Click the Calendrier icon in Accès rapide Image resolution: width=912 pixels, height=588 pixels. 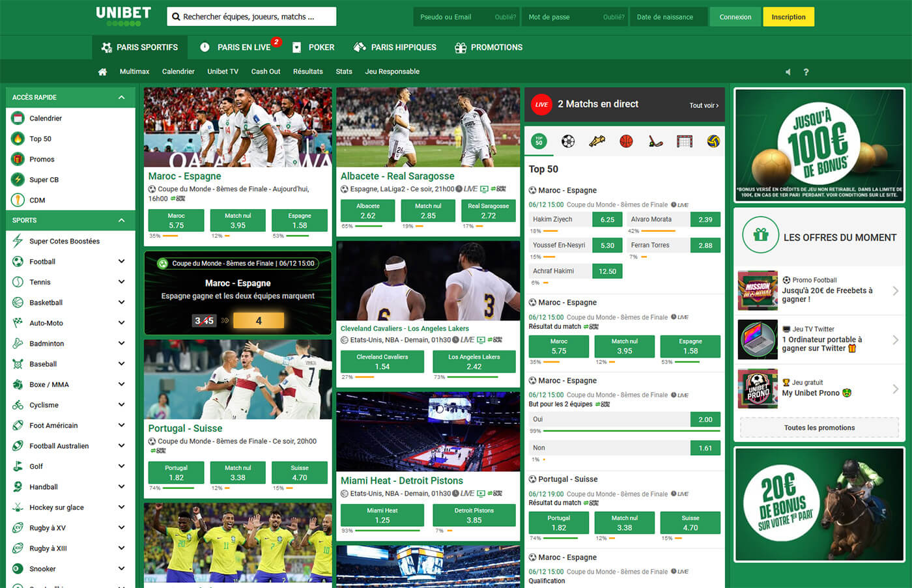point(18,118)
